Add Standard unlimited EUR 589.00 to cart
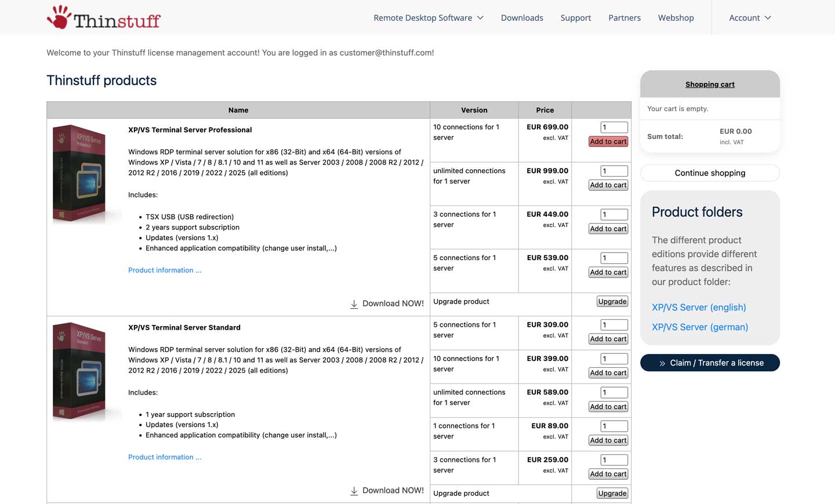 pyautogui.click(x=608, y=407)
